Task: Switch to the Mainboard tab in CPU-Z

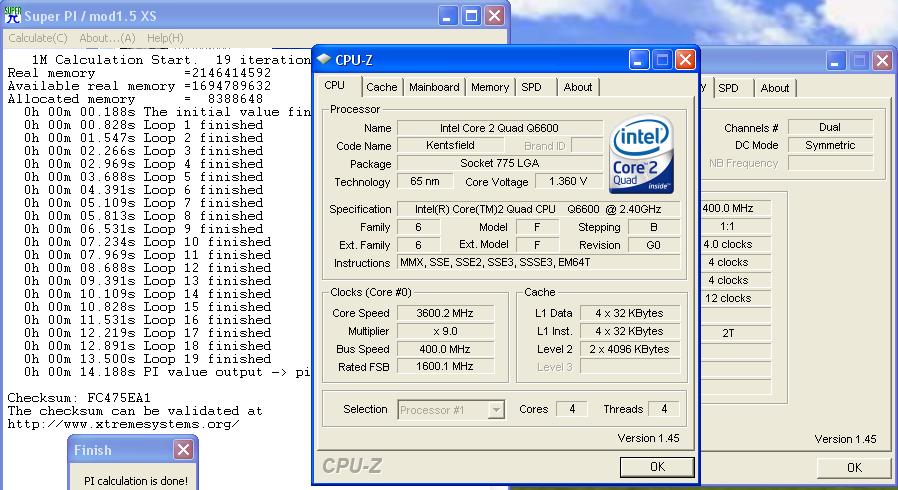Action: coord(434,87)
